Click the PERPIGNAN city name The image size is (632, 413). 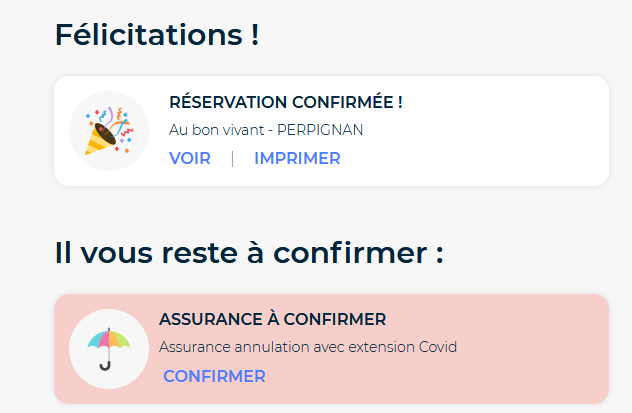[320, 130]
